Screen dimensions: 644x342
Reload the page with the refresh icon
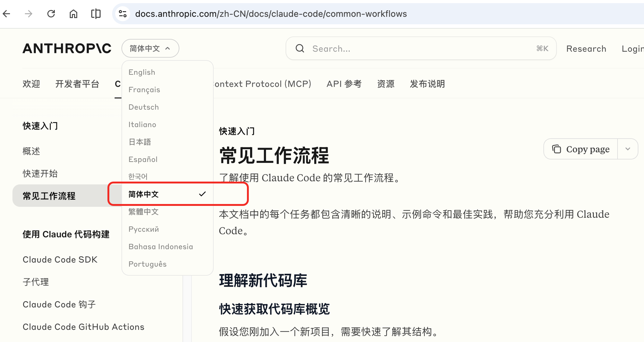point(51,14)
